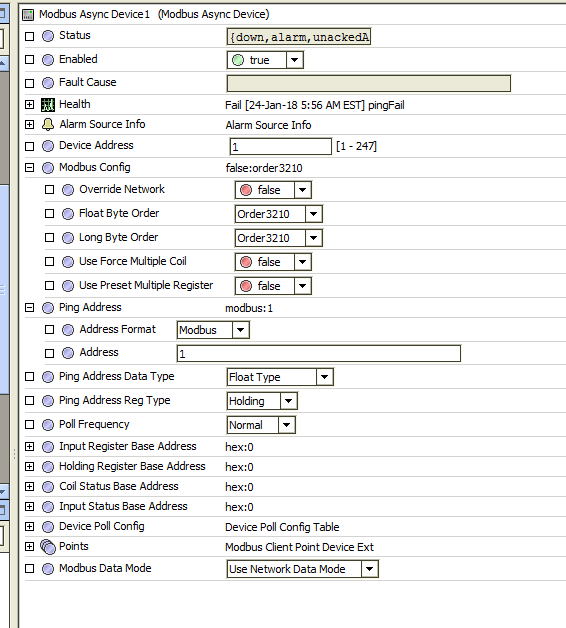Click the Modbus Config property circle icon
The width and height of the screenshot is (566, 628).
(x=48, y=168)
